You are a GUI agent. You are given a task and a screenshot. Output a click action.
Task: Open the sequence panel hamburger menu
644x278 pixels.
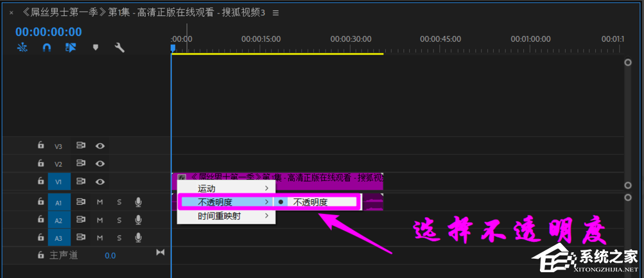pos(275,13)
